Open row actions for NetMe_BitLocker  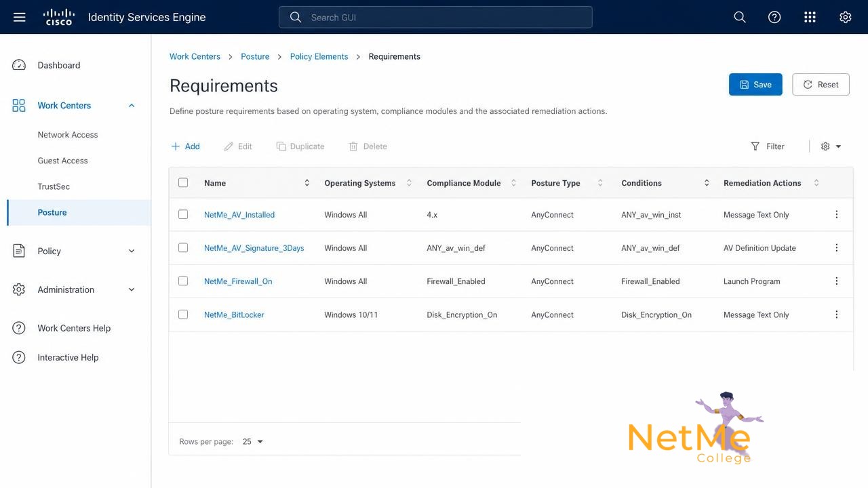(x=836, y=314)
